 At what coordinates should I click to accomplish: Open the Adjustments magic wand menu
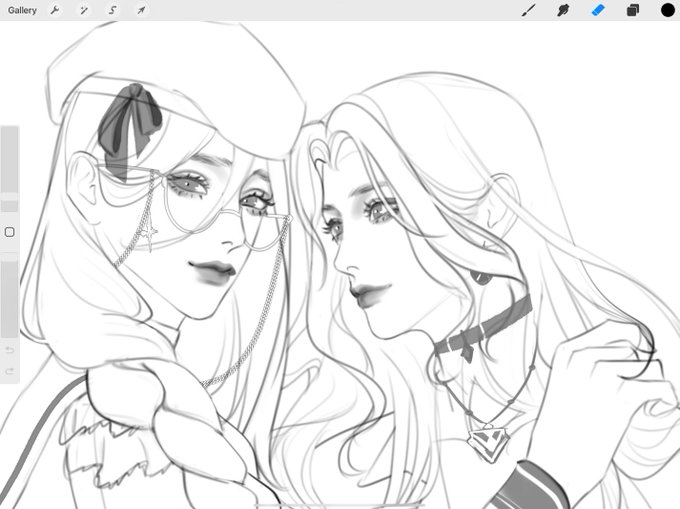[84, 10]
